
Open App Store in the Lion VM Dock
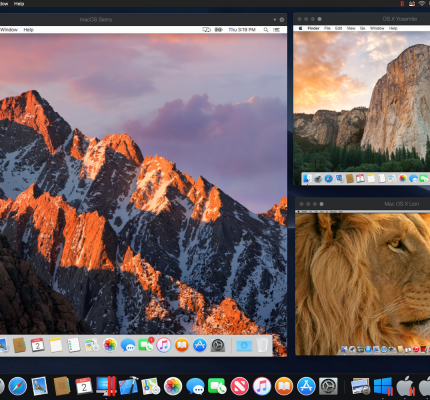368,349
